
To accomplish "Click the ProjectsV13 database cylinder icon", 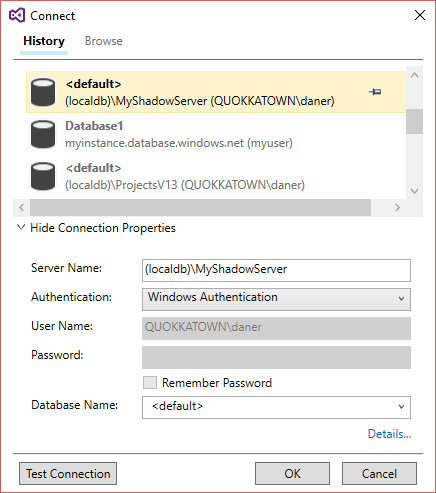I will point(43,176).
